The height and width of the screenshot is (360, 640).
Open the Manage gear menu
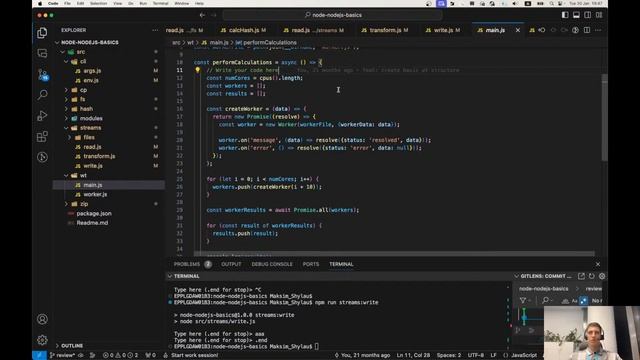tap(42, 340)
